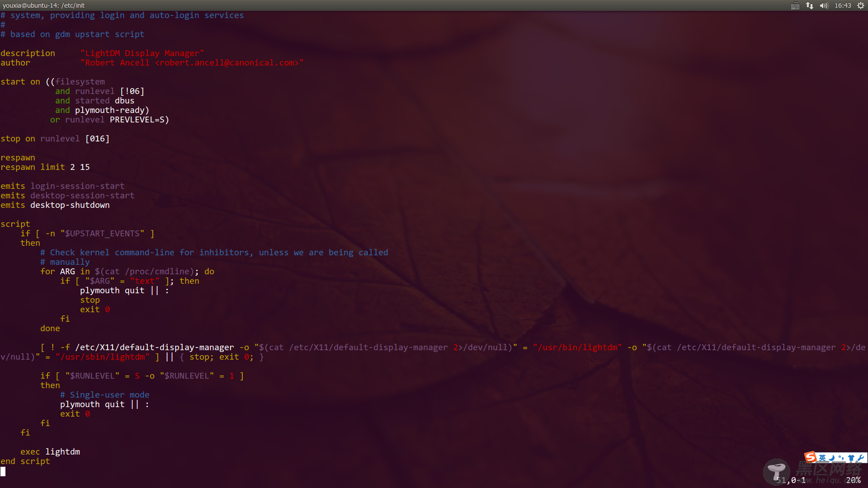This screenshot has height=488, width=868.
Task: Click the comment '# based on gdm upstart script'
Action: click(x=72, y=34)
